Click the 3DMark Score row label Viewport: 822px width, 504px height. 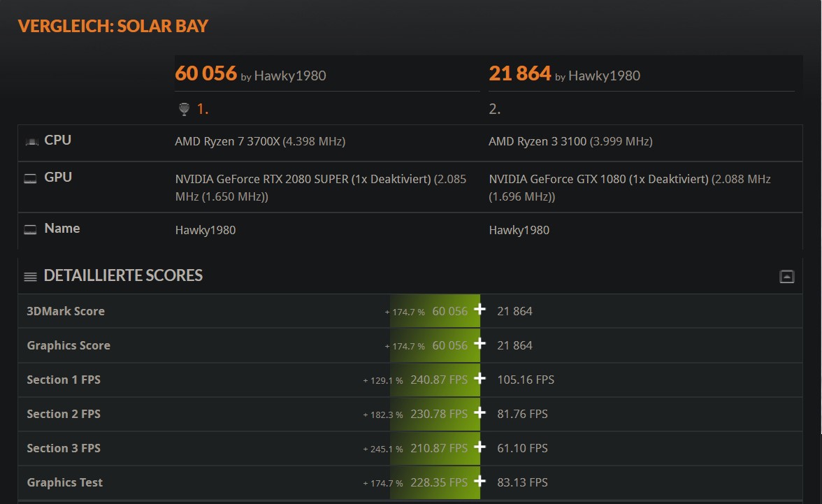[66, 311]
